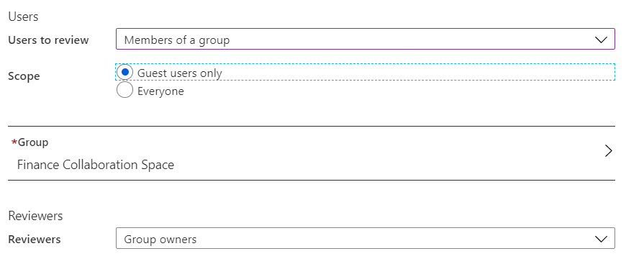Select the Everyone radio button

coord(125,90)
